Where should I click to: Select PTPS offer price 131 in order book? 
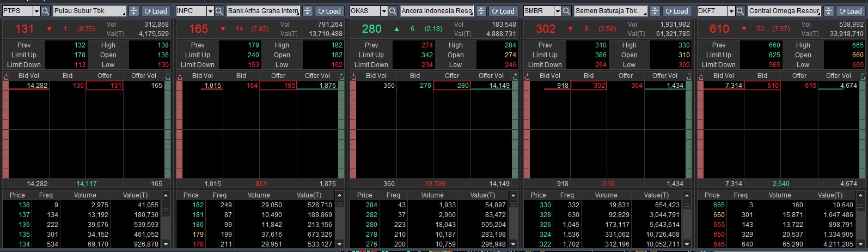(x=105, y=86)
